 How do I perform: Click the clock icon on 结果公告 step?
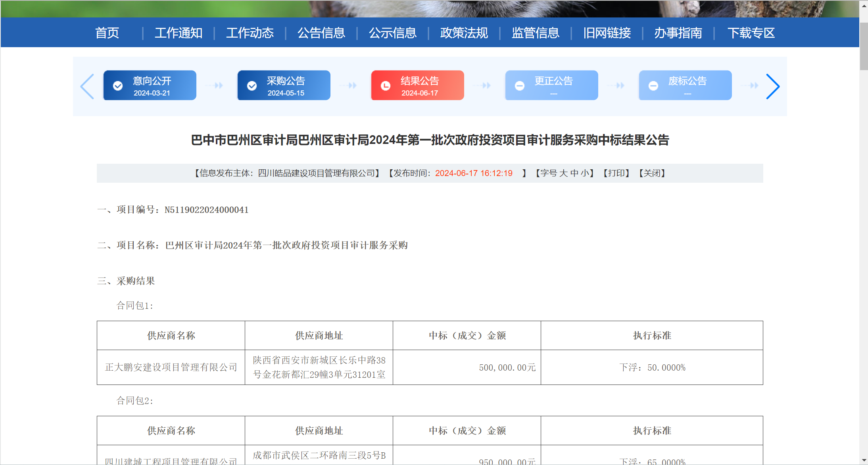pyautogui.click(x=386, y=86)
